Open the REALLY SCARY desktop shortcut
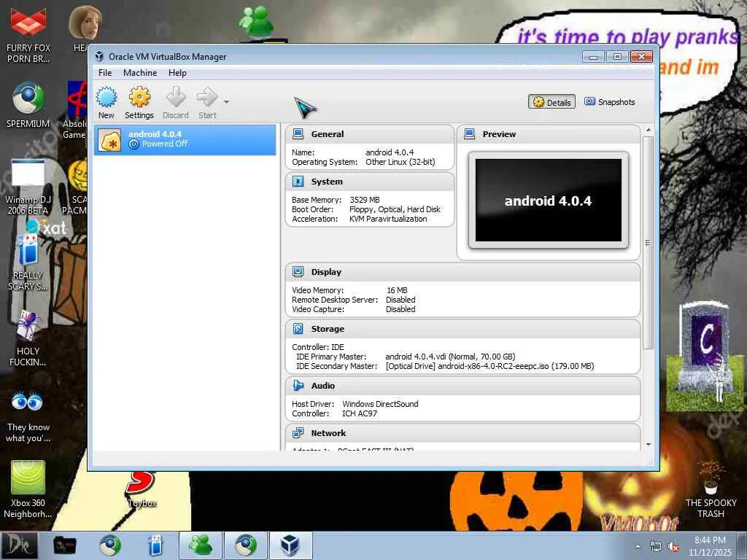This screenshot has width=747, height=560. pyautogui.click(x=28, y=262)
